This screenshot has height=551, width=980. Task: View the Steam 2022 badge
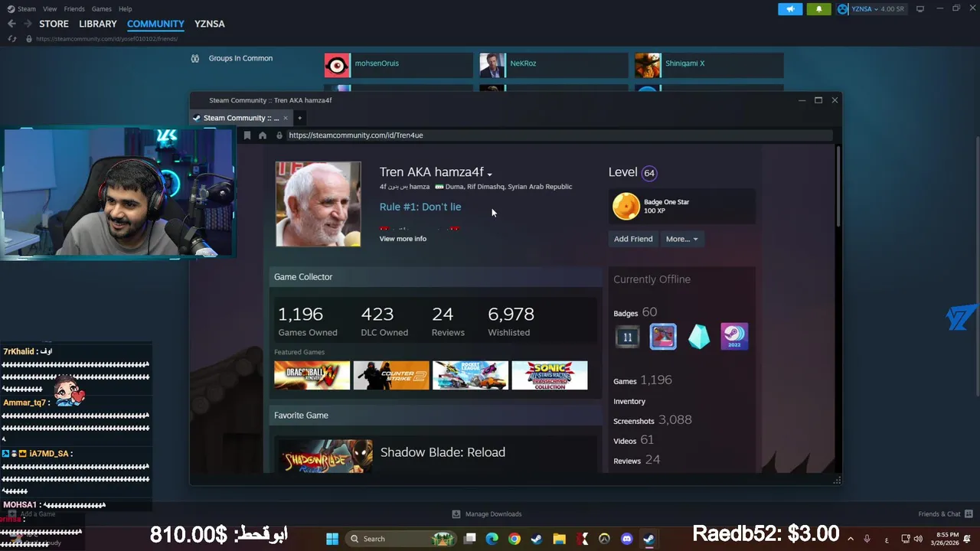[x=734, y=337]
